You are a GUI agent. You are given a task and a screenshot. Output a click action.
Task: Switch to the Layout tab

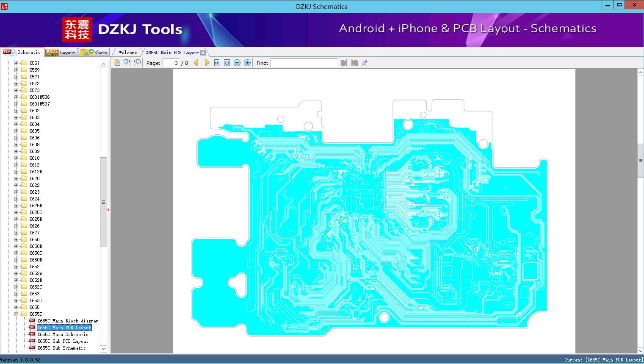click(x=61, y=53)
